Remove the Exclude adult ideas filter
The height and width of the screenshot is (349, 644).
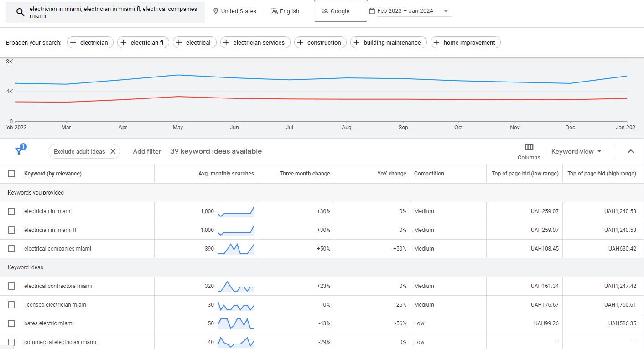coord(113,151)
